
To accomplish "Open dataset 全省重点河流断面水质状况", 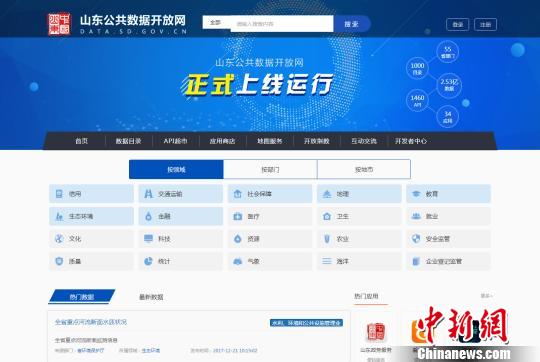I will (x=91, y=322).
